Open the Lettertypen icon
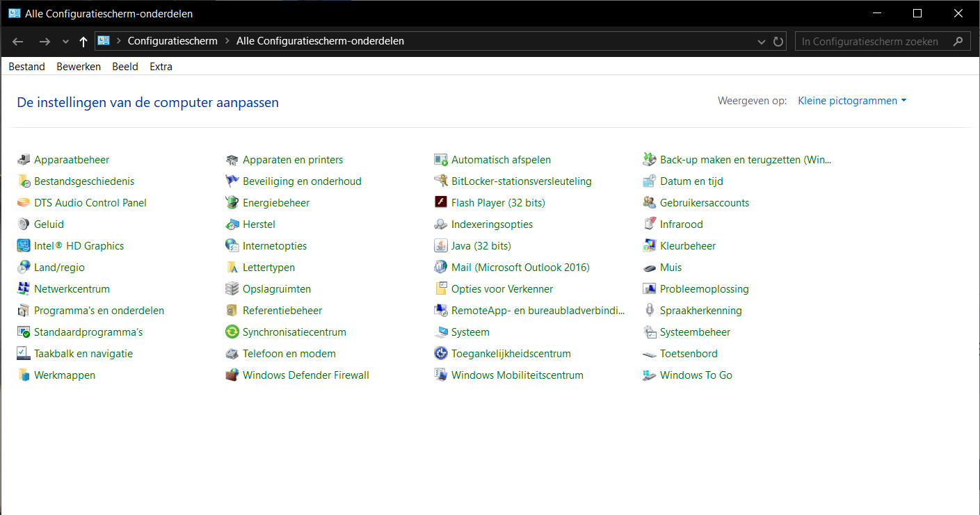Screen dimensions: 980x515 click(232, 268)
